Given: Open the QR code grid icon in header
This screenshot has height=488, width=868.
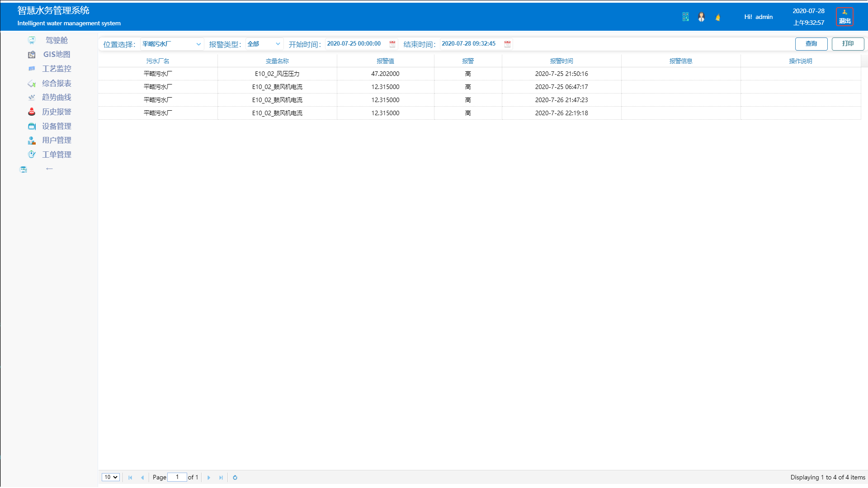Looking at the screenshot, I should click(x=685, y=17).
